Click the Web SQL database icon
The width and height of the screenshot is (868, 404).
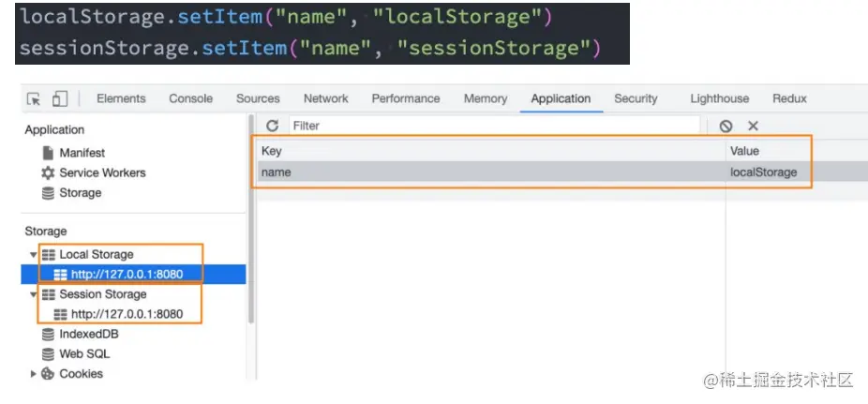tap(48, 354)
